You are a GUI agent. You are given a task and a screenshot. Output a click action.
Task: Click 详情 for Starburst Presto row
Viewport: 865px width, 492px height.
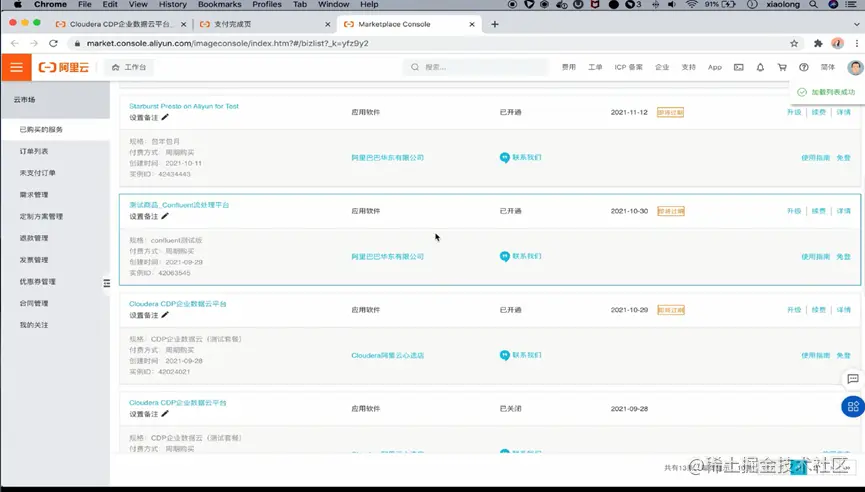(843, 112)
